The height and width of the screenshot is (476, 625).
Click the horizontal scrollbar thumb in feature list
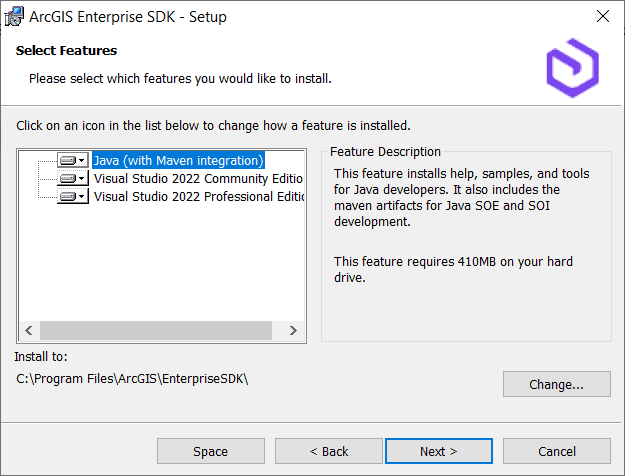(156, 330)
